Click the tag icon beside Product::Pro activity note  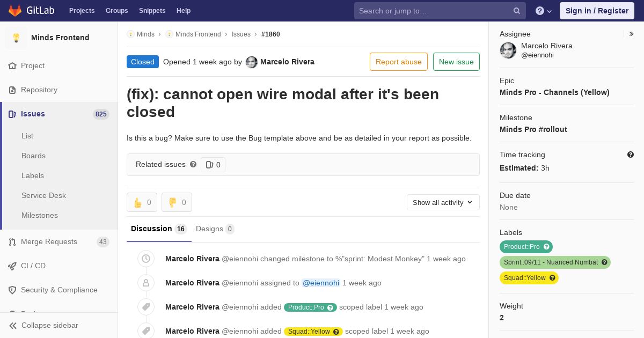click(x=145, y=307)
